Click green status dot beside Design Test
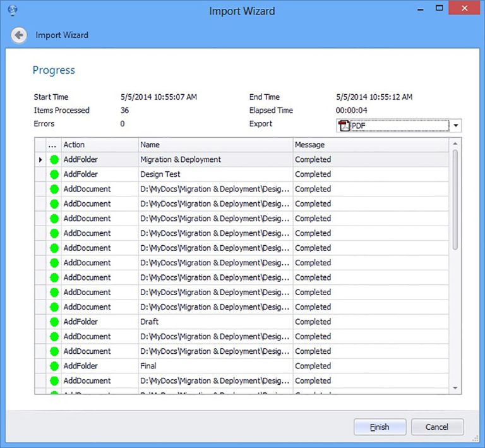The height and width of the screenshot is (448, 485). pyautogui.click(x=54, y=174)
